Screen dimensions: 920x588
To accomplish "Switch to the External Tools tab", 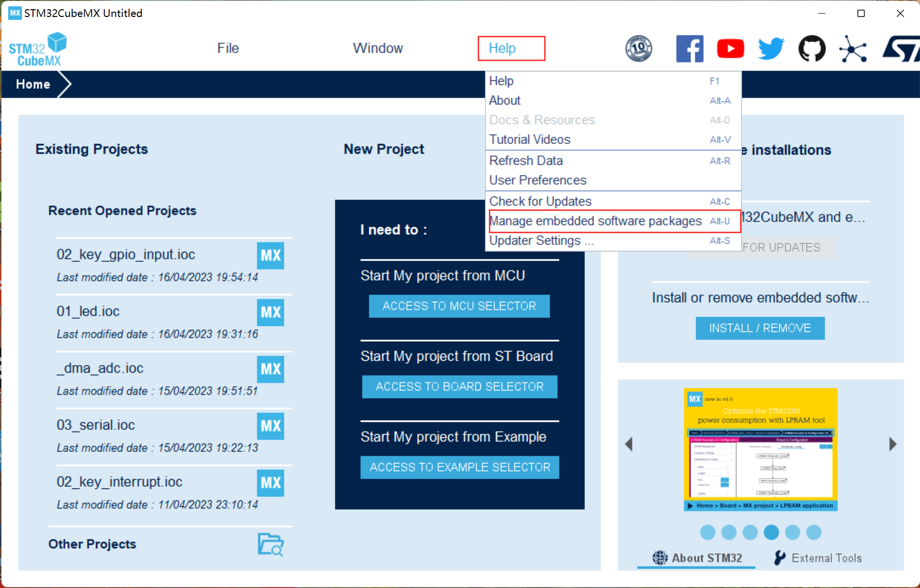I will point(818,558).
